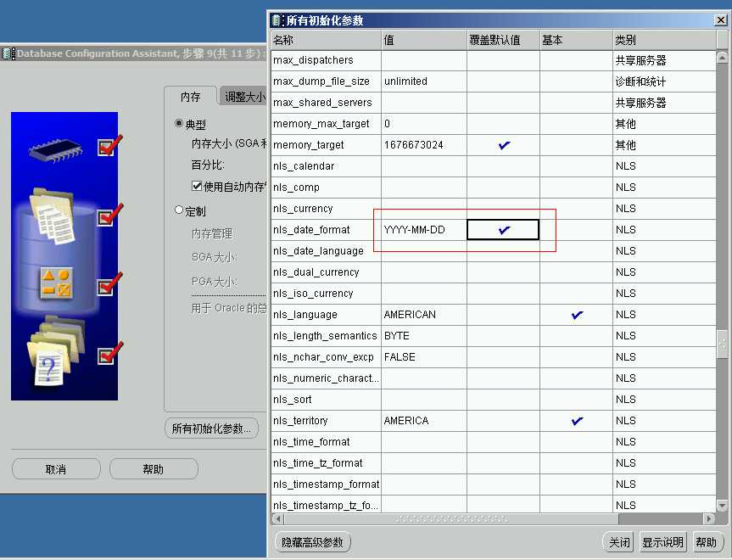732x560 pixels.
Task: Toggle override checkbox for nls_date_format
Action: (503, 230)
